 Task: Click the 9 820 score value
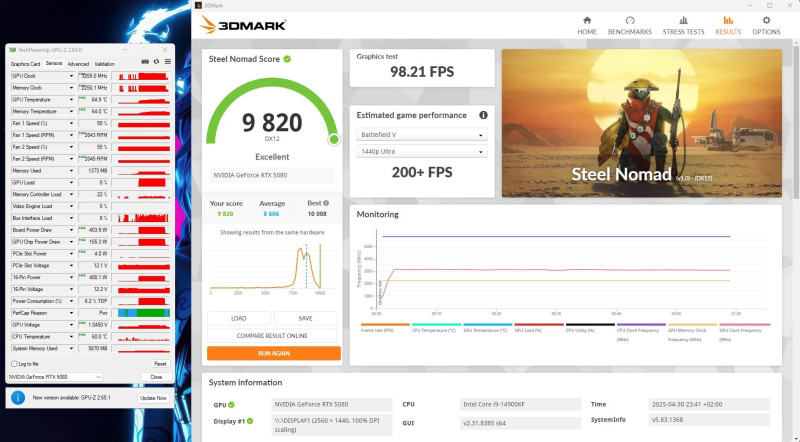tap(272, 123)
